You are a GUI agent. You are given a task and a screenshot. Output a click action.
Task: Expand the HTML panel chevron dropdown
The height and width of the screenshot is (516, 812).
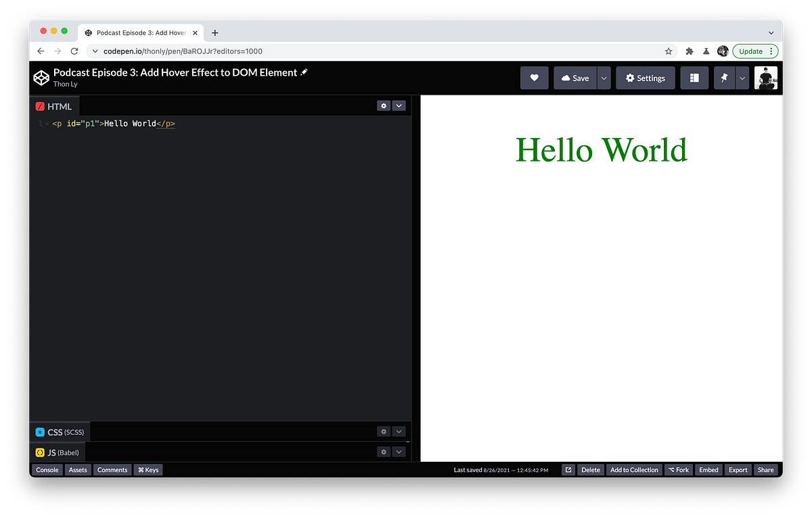click(399, 105)
